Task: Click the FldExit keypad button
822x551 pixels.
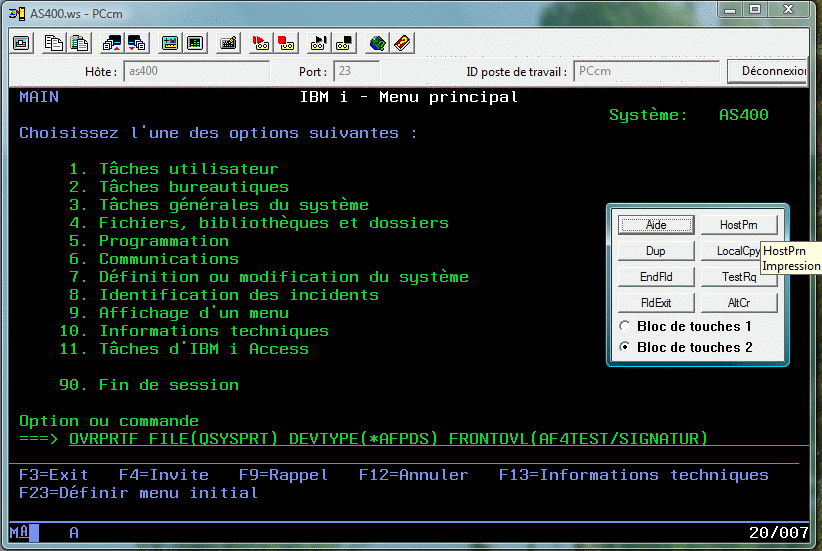Action: 656,302
